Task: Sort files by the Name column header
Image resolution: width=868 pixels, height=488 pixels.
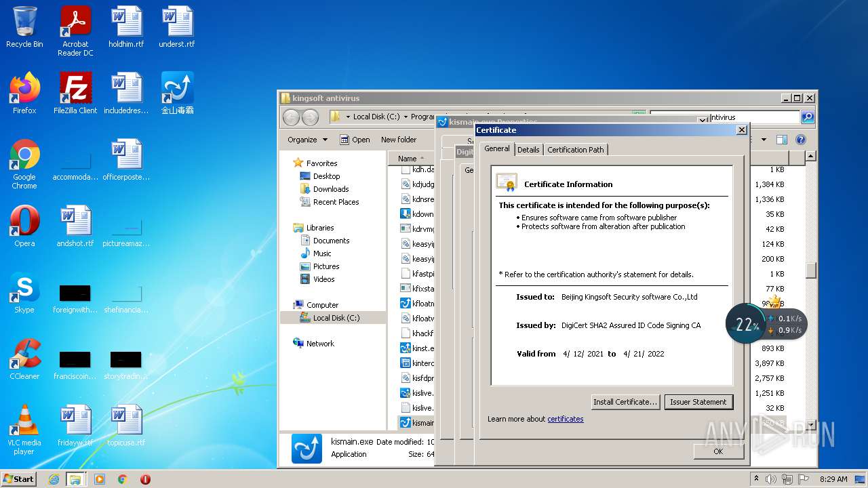Action: tap(411, 159)
